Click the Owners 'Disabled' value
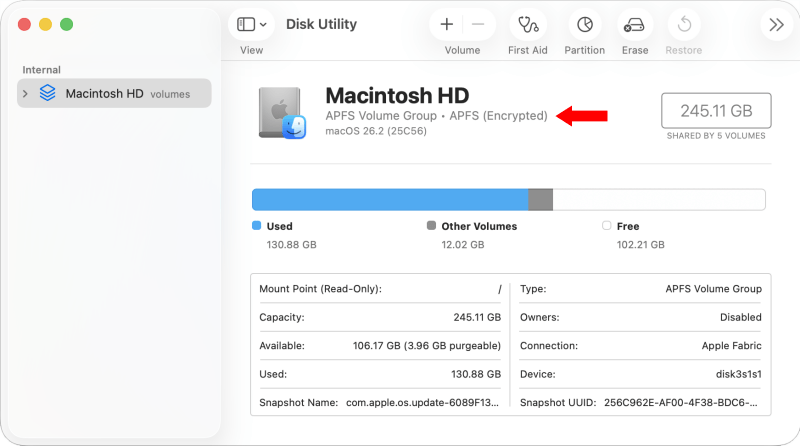The width and height of the screenshot is (800, 446). pos(741,317)
